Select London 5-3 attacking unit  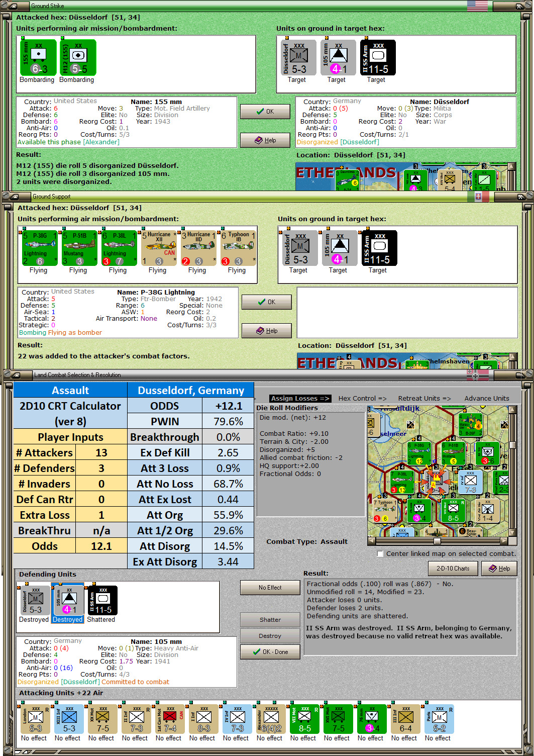coord(35,719)
